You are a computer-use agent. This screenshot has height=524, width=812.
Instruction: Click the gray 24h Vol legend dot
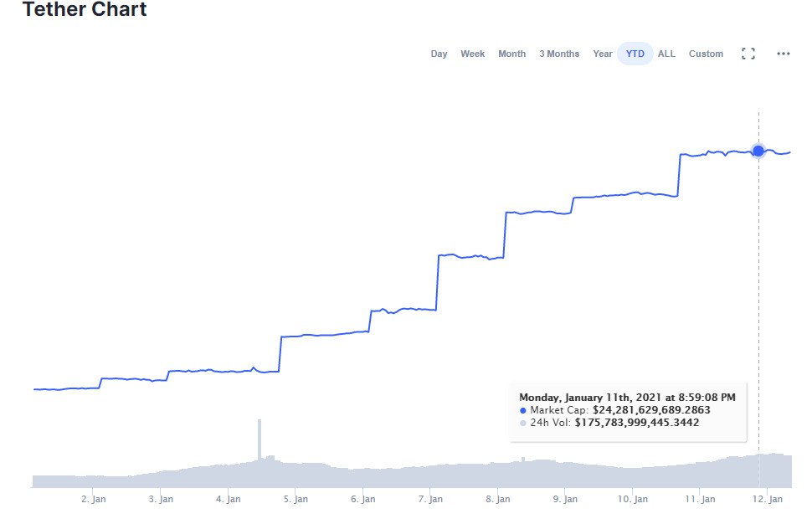(523, 423)
